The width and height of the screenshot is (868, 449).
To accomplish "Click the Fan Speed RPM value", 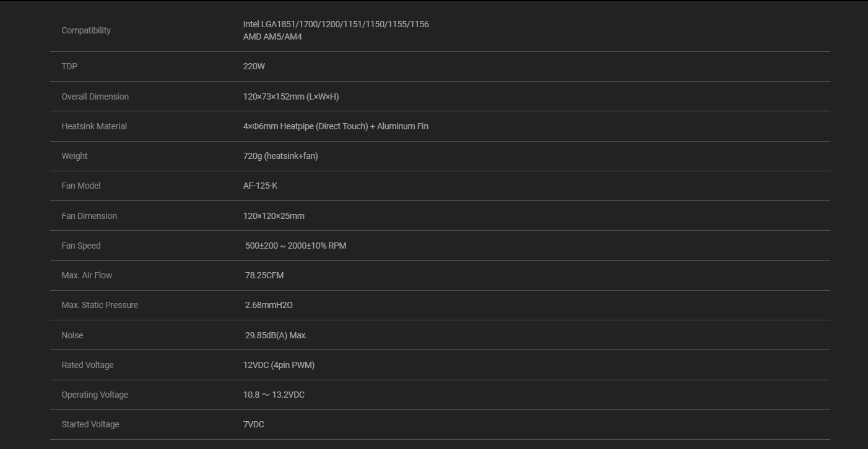I will click(295, 246).
